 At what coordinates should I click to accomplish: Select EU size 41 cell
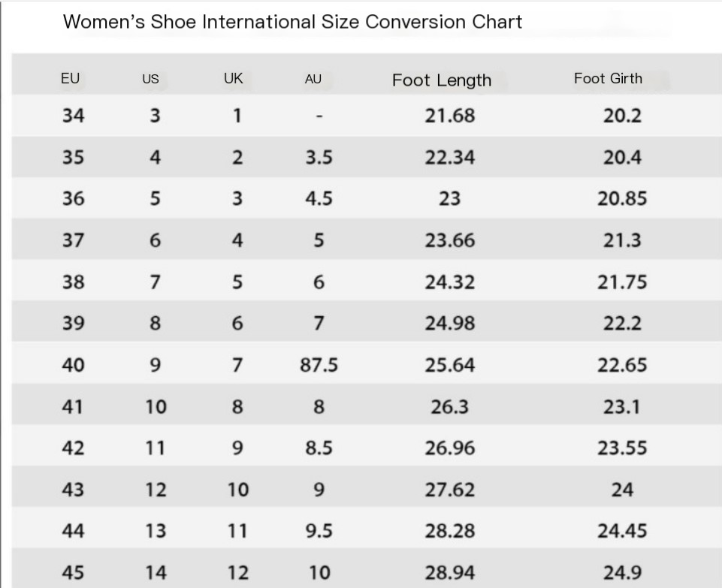coord(73,406)
